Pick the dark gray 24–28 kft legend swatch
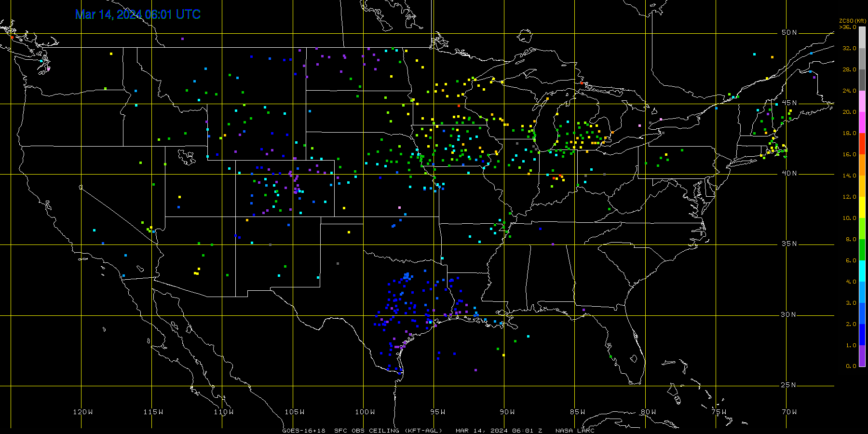The image size is (868, 434). coord(862,80)
